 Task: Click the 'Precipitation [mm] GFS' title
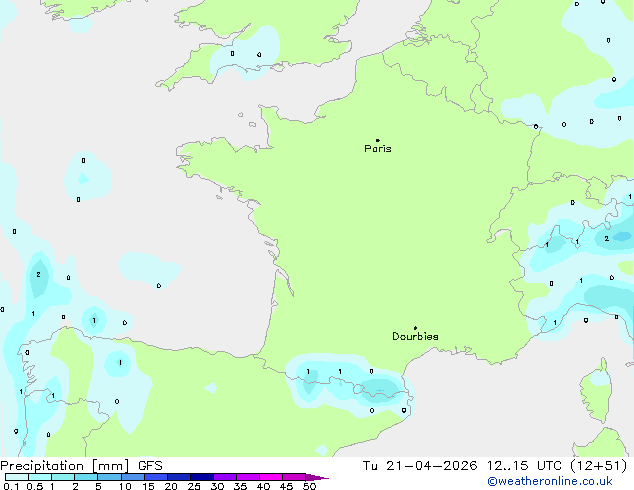click(81, 466)
